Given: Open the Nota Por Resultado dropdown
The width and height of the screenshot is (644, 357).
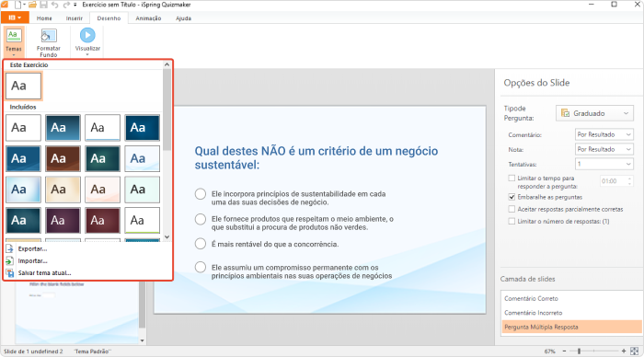Looking at the screenshot, I should [x=604, y=149].
